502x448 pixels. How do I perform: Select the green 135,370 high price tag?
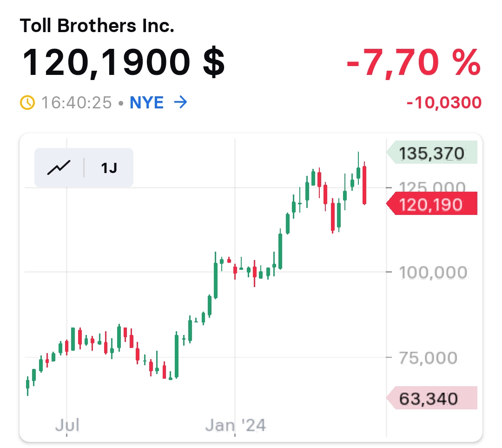[432, 153]
